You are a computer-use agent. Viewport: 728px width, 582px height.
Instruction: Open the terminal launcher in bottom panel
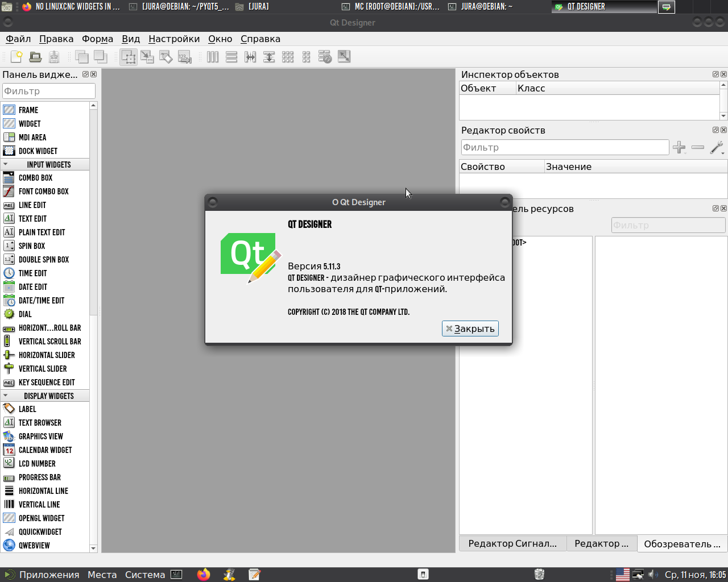(x=176, y=575)
